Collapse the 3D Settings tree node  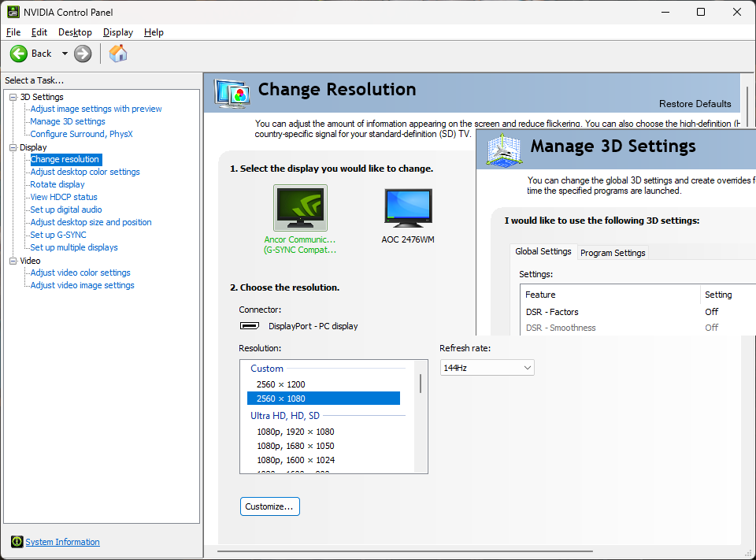(x=13, y=97)
